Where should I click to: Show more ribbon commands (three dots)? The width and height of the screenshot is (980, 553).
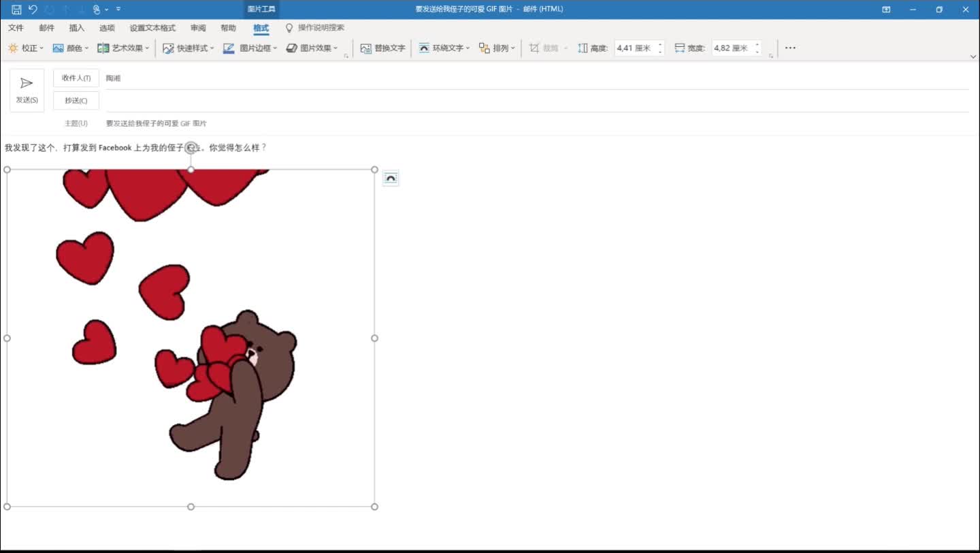click(x=790, y=48)
